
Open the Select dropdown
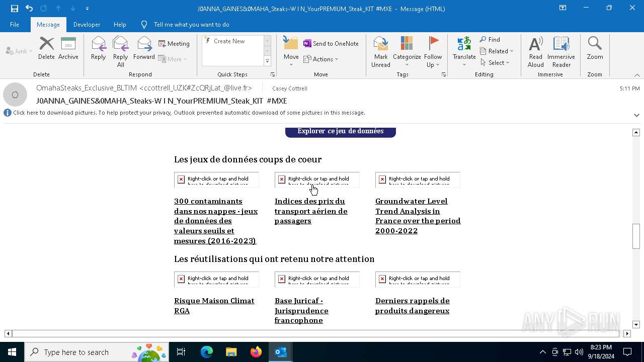pos(495,63)
